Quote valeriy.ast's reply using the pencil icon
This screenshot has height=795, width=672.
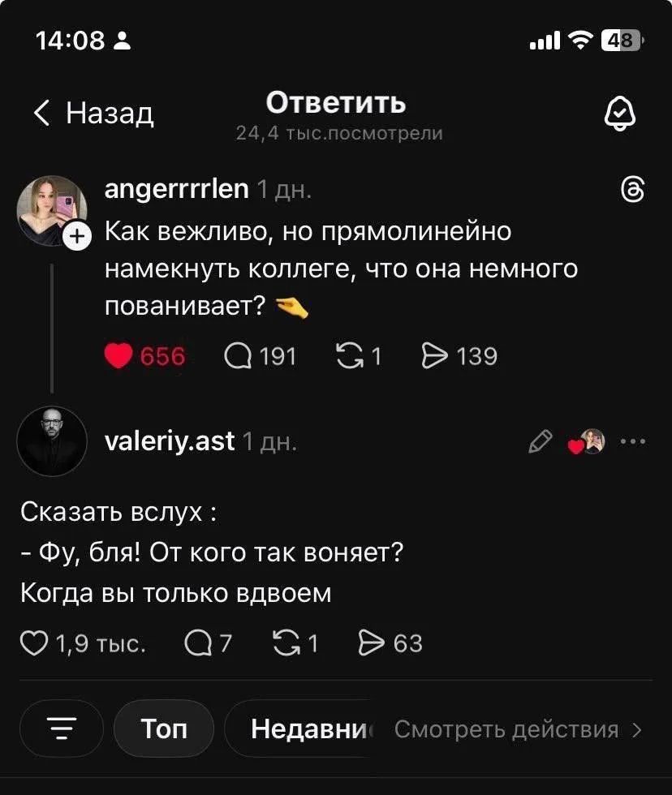[x=540, y=441]
